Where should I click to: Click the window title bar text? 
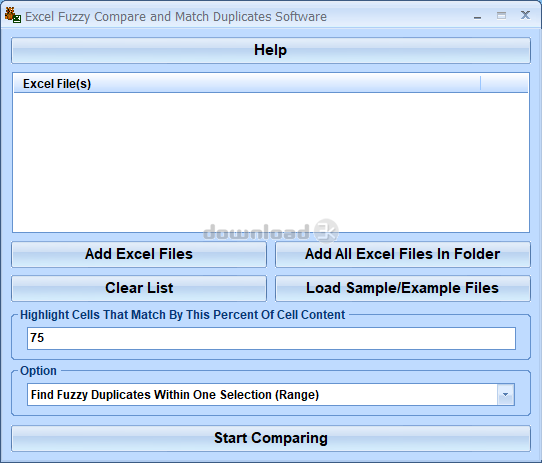point(176,17)
